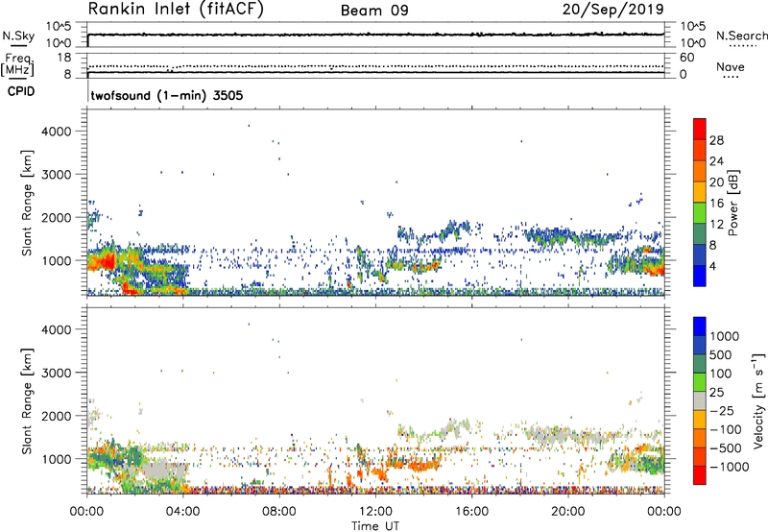Click the power scale value '16'

(x=716, y=204)
